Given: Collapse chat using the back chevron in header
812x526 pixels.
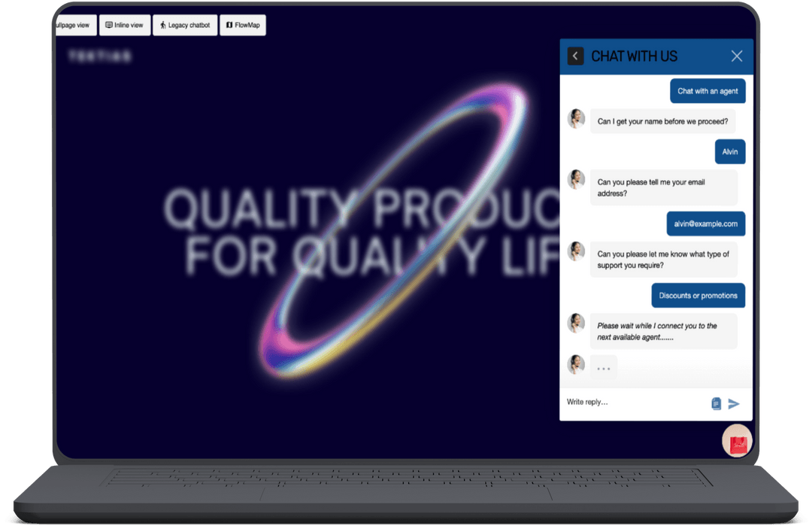Looking at the screenshot, I should coord(575,56).
